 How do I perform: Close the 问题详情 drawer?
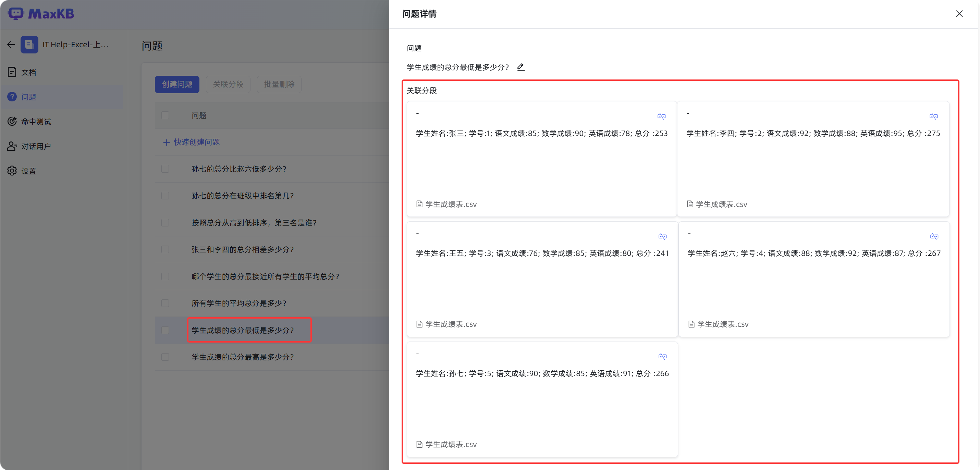click(959, 14)
